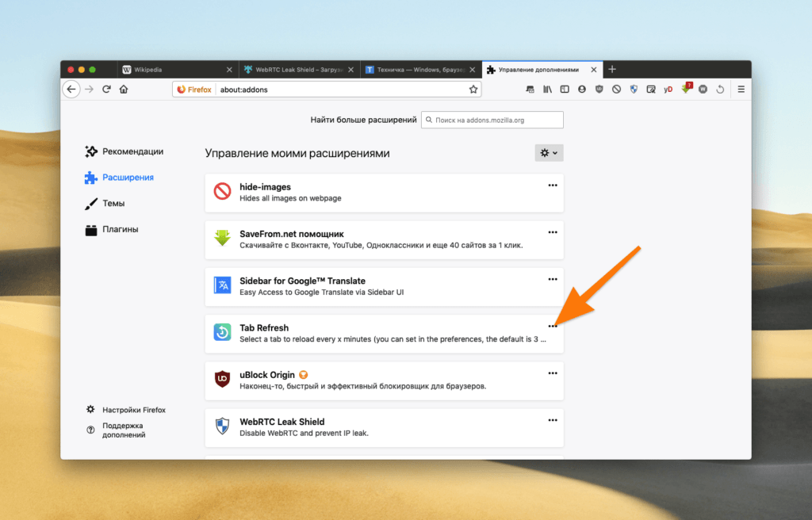Click the yD extension toolbar icon
This screenshot has height=520, width=812.
coord(668,89)
